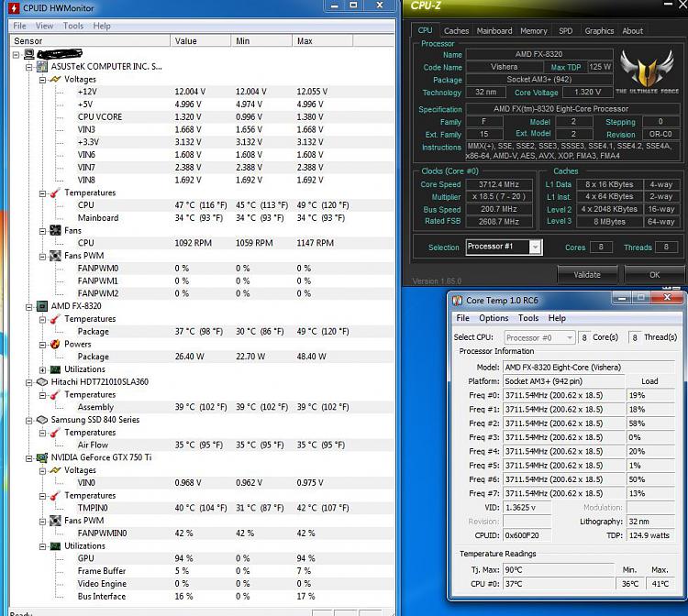Image resolution: width=688 pixels, height=616 pixels.
Task: Click the ASUSTeK motherboard icon in HWMonitor
Action: 41,67
